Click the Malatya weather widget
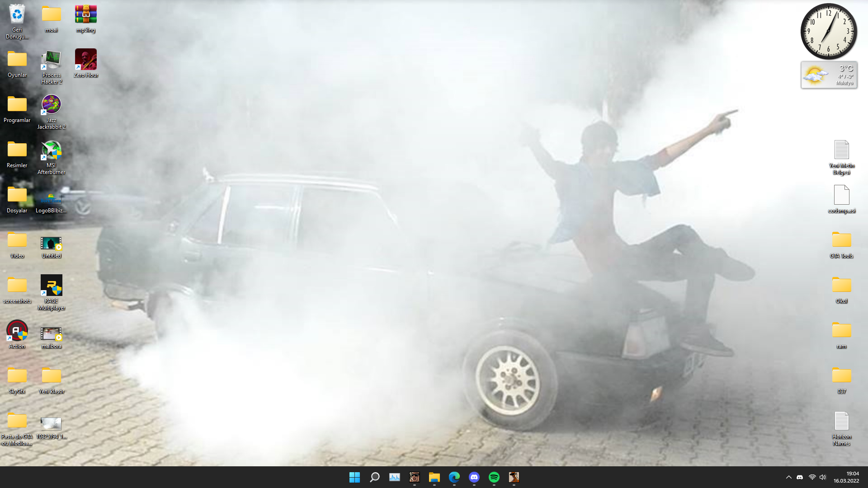 tap(829, 75)
